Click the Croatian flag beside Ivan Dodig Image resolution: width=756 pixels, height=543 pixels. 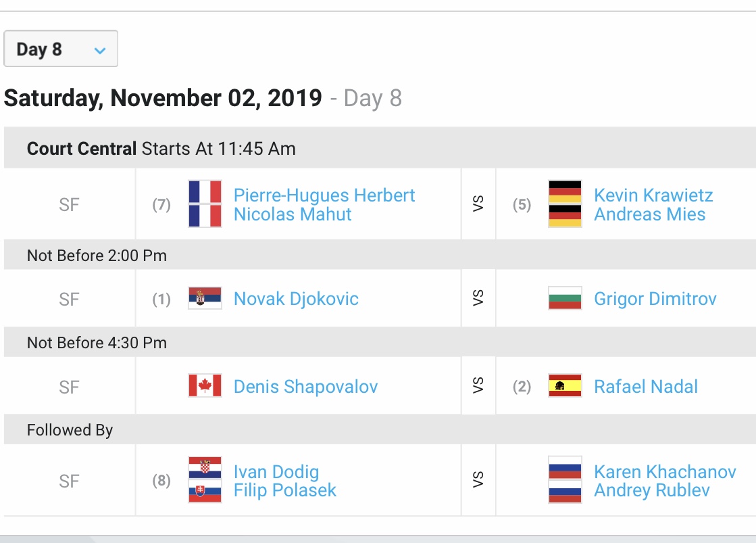[205, 468]
